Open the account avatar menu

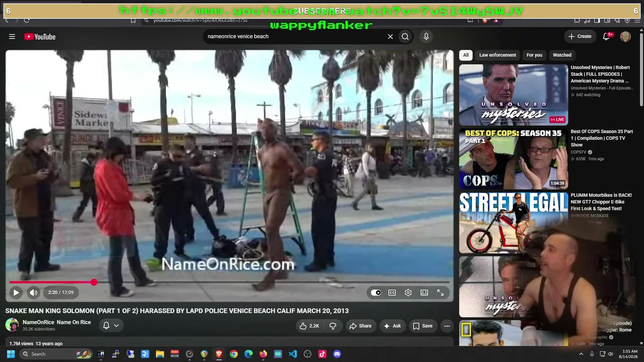point(625,36)
